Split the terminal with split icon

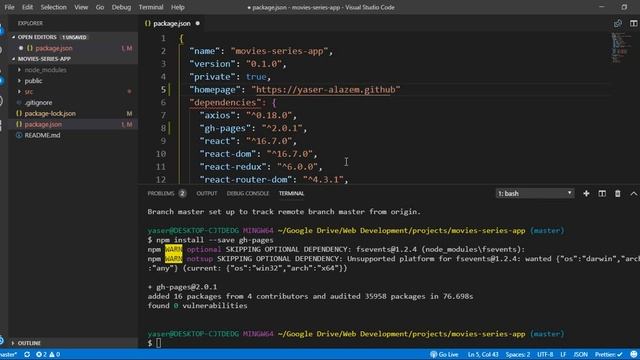(602, 193)
